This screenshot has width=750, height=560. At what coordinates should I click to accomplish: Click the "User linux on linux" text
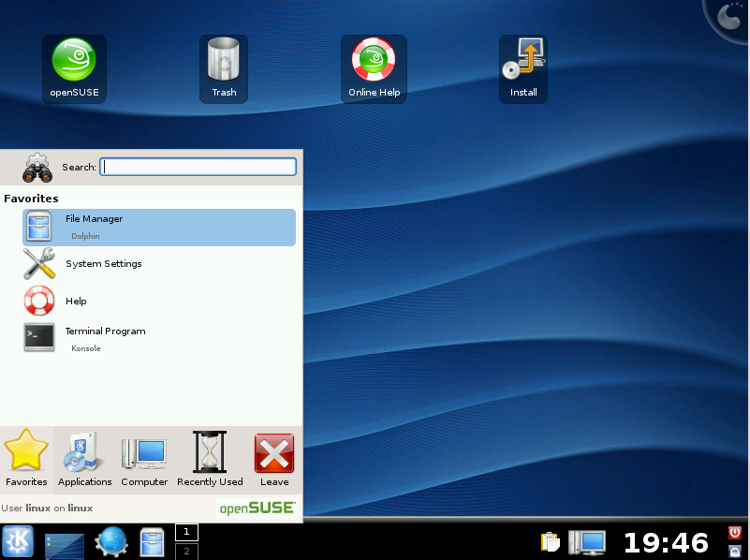point(47,508)
